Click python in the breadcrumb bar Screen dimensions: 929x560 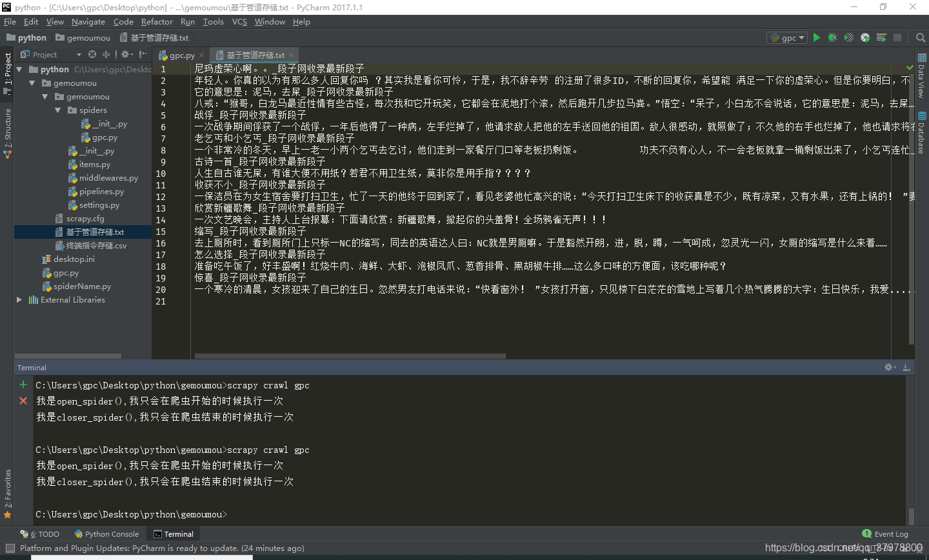point(26,37)
